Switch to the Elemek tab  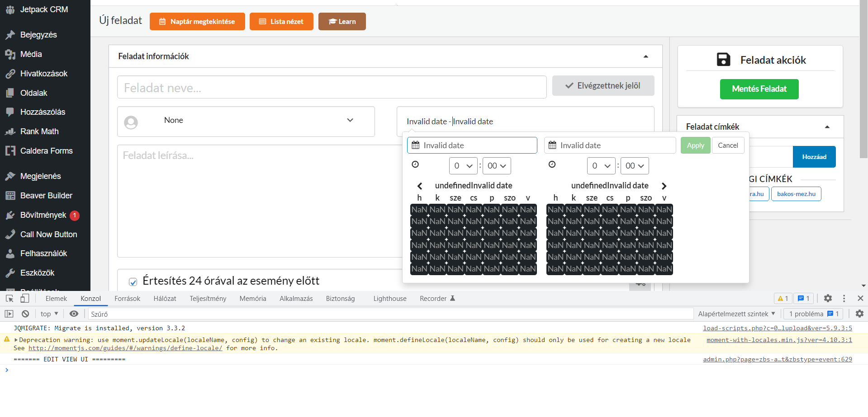tap(56, 299)
